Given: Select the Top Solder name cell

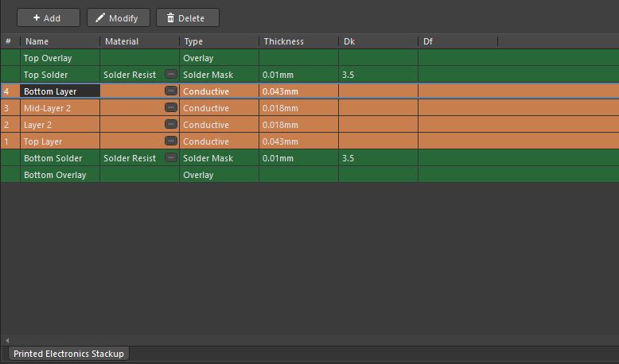Looking at the screenshot, I should 60,75.
